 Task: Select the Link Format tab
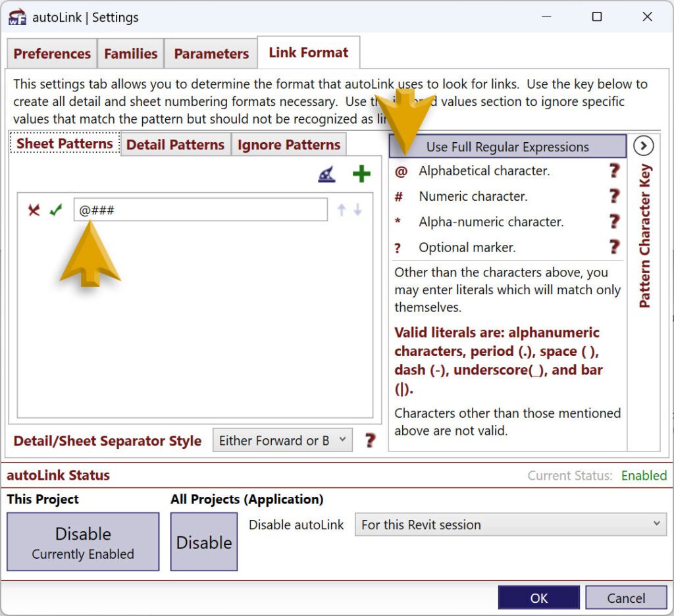tap(309, 53)
